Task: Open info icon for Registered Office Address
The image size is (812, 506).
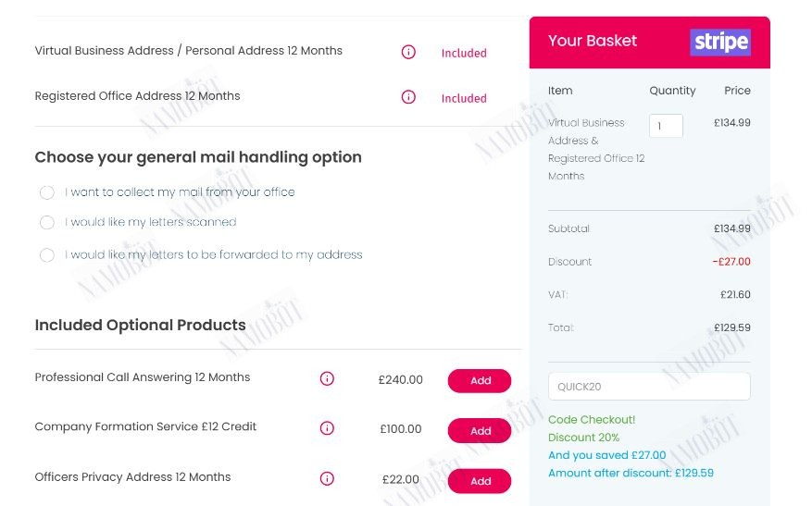Action: click(408, 97)
